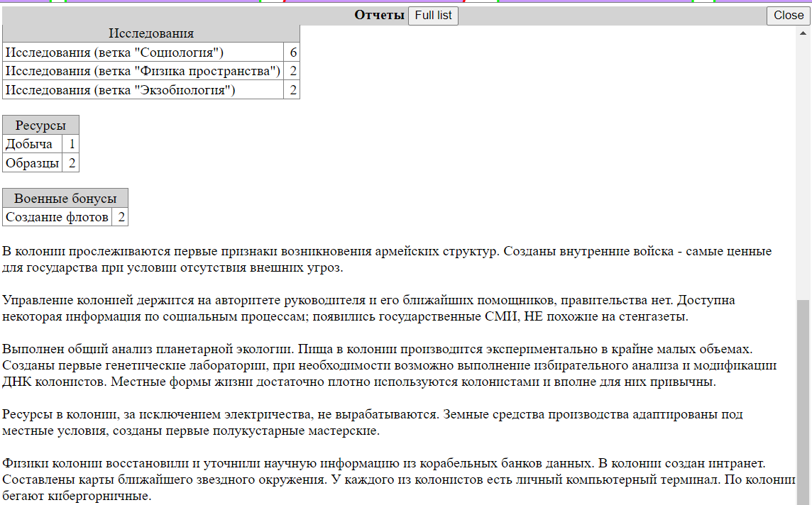Viewport: 812px width, 505px height.
Task: Select row Исследования ветка "Экзобиология"
Action: point(151,90)
